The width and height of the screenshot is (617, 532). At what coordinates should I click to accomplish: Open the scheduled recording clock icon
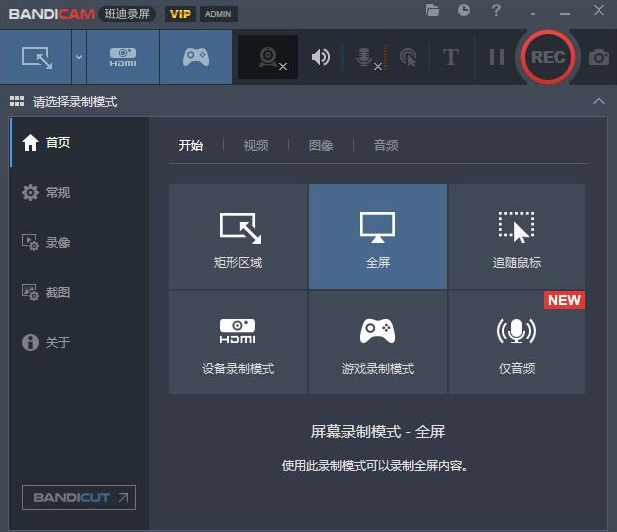coord(464,11)
